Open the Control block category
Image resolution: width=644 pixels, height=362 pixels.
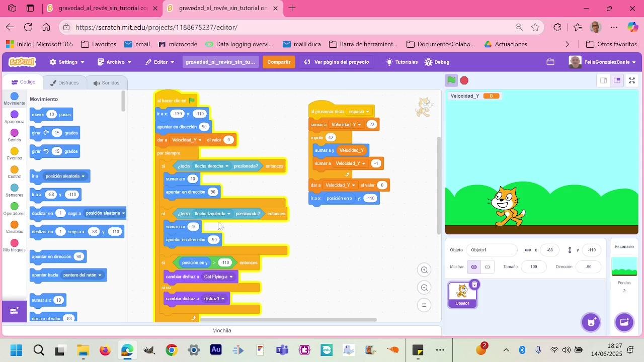pyautogui.click(x=14, y=172)
